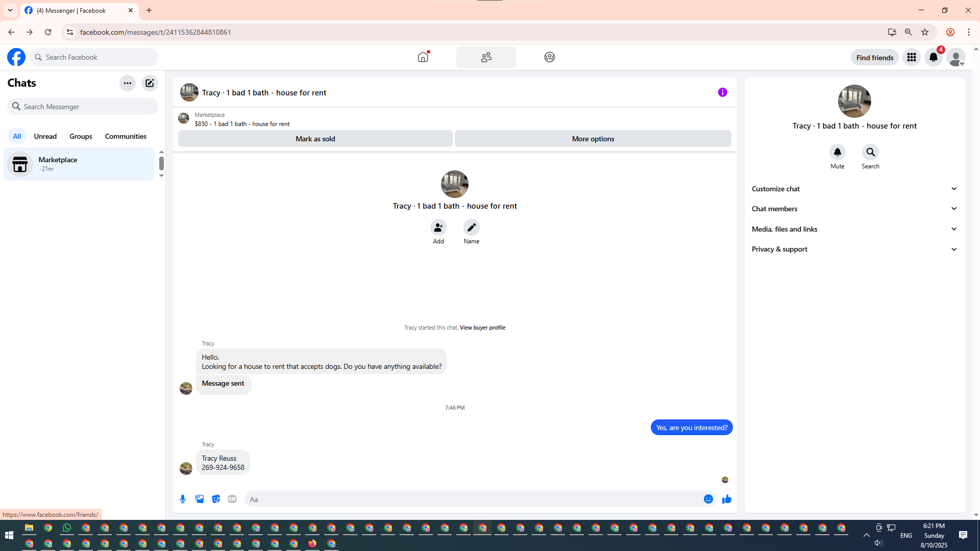The image size is (980, 551).
Task: Click the Mark as sold button
Action: point(315,139)
